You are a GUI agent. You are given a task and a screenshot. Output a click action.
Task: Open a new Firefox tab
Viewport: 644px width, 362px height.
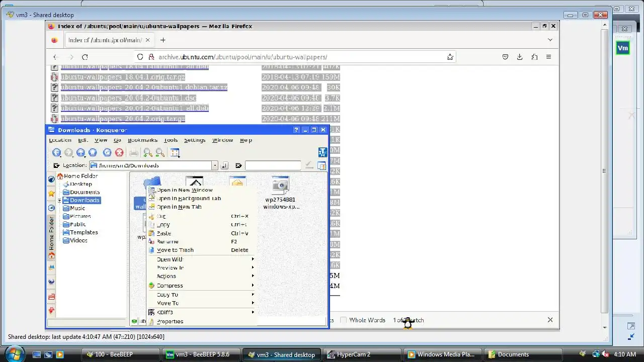pos(163,40)
